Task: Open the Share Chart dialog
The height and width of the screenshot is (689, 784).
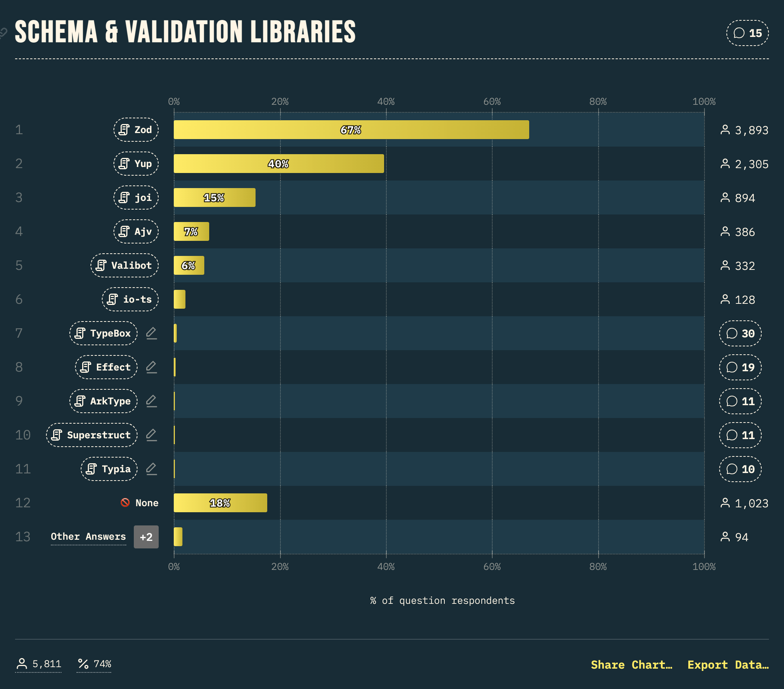Action: [x=631, y=665]
